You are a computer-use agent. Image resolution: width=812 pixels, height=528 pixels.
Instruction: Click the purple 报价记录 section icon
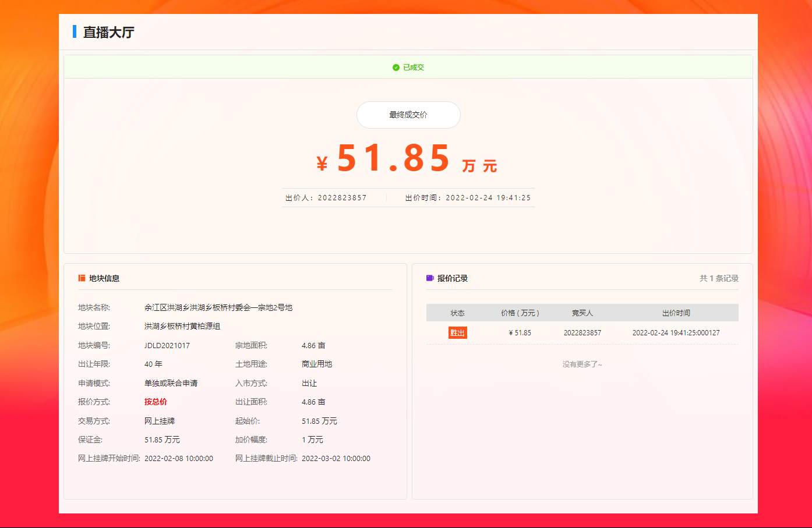click(x=430, y=278)
